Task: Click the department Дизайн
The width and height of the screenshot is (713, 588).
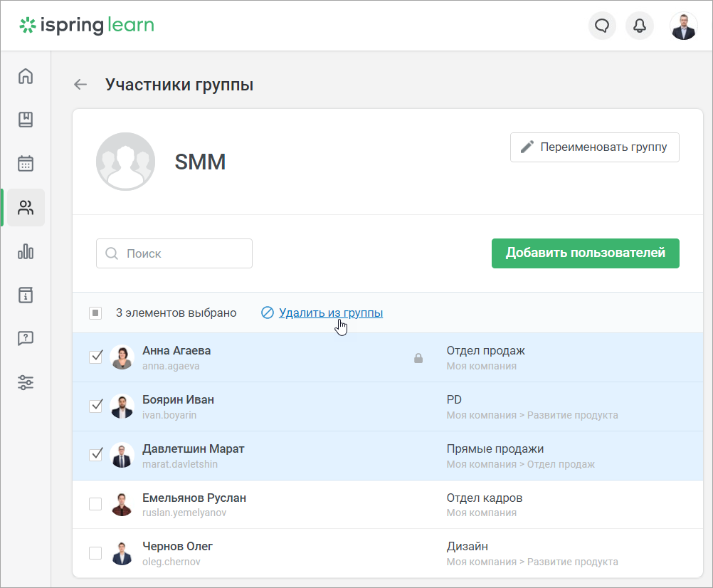Action: pyautogui.click(x=467, y=546)
